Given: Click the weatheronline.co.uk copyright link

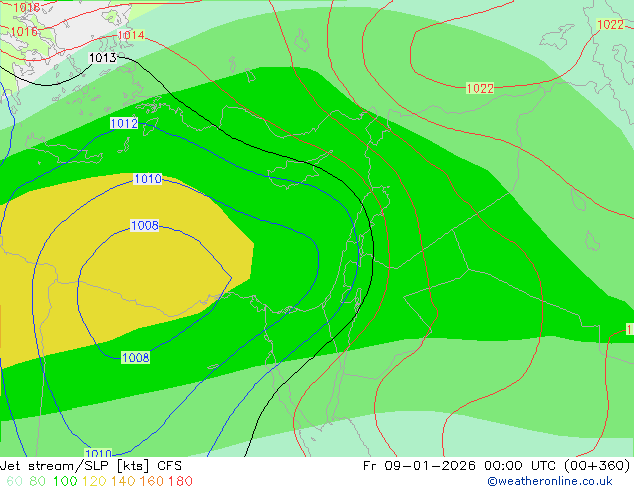Looking at the screenshot, I should tap(550, 481).
